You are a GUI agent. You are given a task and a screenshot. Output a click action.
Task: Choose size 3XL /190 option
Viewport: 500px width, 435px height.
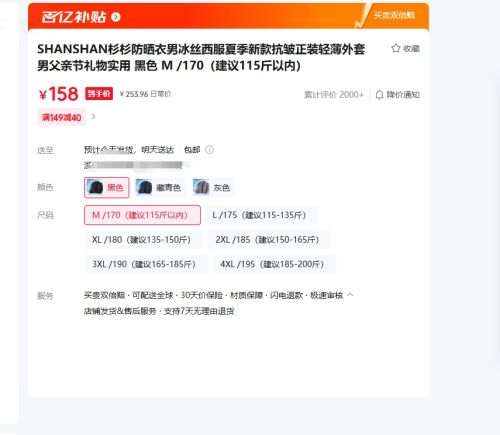(x=146, y=264)
